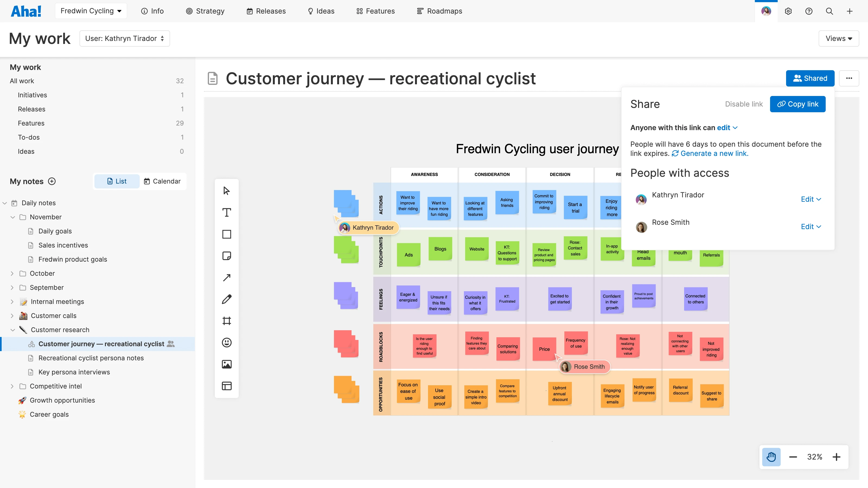The image size is (868, 488).
Task: Choose the arrow connector tool
Action: click(226, 278)
